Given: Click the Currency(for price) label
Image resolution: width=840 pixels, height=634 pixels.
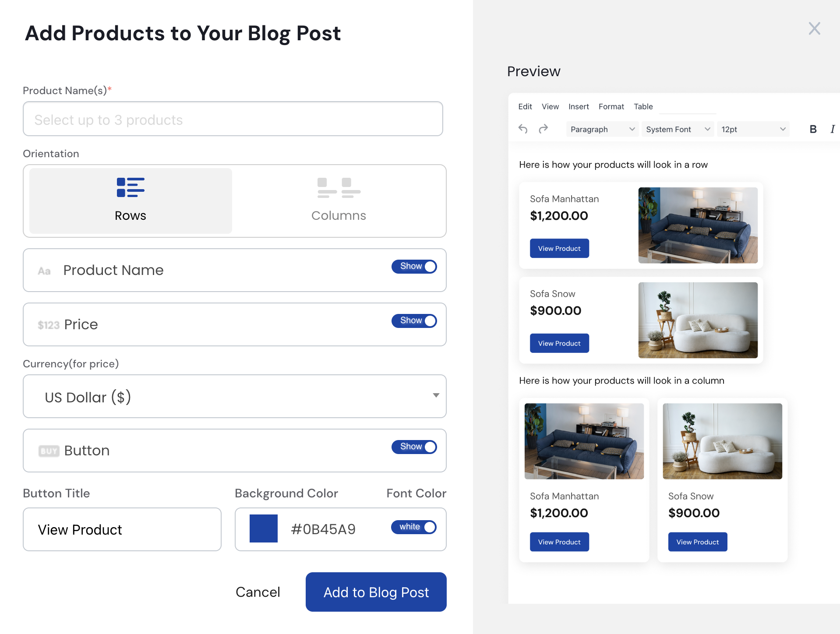Looking at the screenshot, I should tap(71, 364).
